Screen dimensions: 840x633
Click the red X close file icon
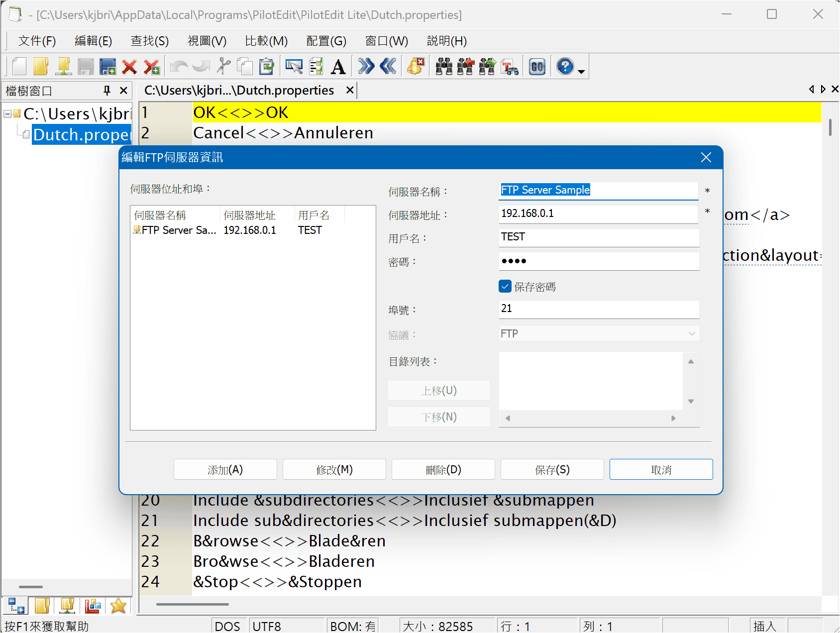(x=129, y=66)
